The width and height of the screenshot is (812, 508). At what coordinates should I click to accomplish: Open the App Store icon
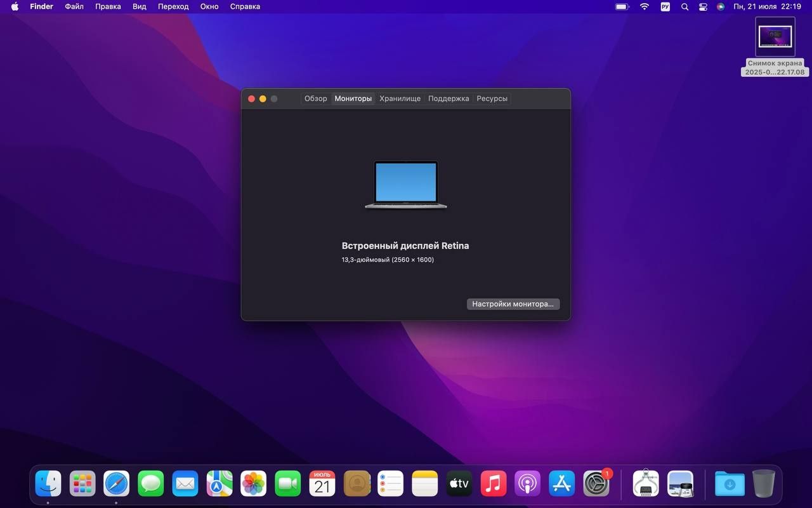[x=562, y=484]
